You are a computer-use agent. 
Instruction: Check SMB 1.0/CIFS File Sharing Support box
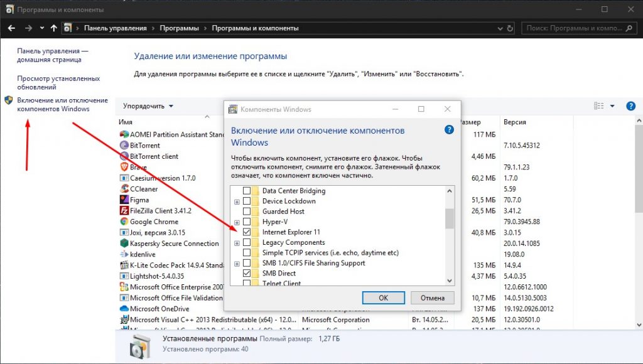click(247, 263)
